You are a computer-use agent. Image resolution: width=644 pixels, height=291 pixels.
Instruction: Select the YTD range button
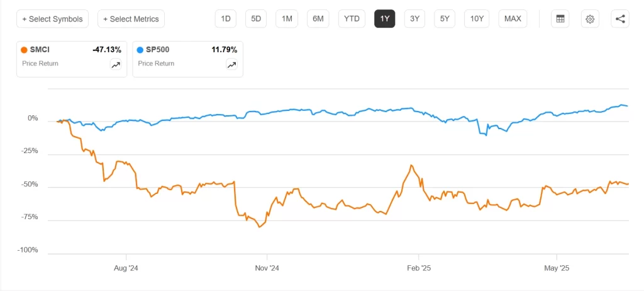tap(352, 19)
